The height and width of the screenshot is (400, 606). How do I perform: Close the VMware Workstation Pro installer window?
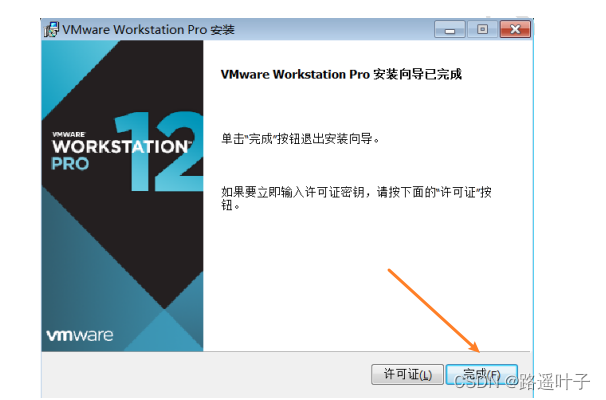click(515, 29)
